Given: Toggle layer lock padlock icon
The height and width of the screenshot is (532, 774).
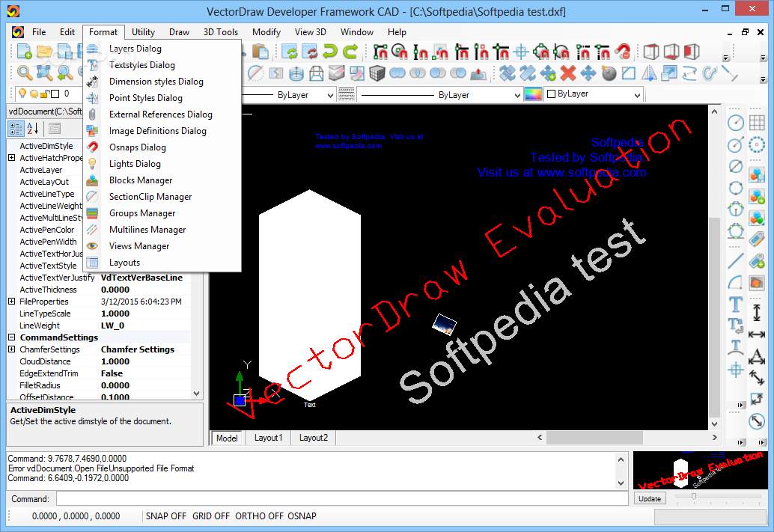Looking at the screenshot, I should click(44, 94).
